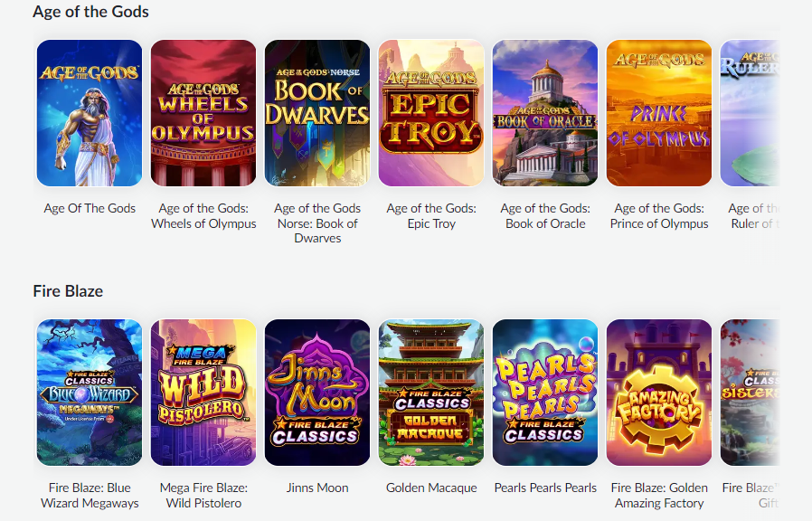Open the partly visible Sisters game tile
Viewport: 812px width, 521px height.
coord(750,393)
